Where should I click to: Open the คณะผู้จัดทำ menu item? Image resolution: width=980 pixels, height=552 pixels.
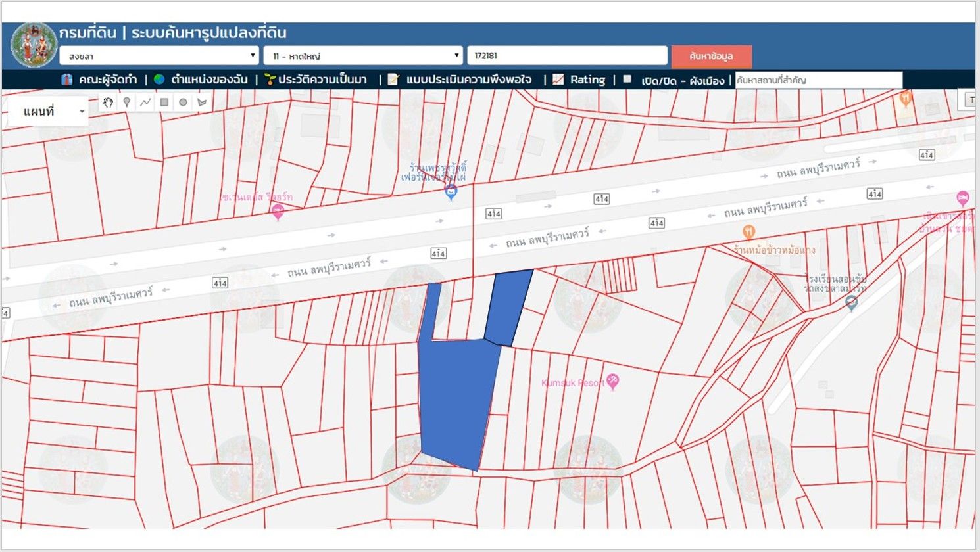coord(99,80)
